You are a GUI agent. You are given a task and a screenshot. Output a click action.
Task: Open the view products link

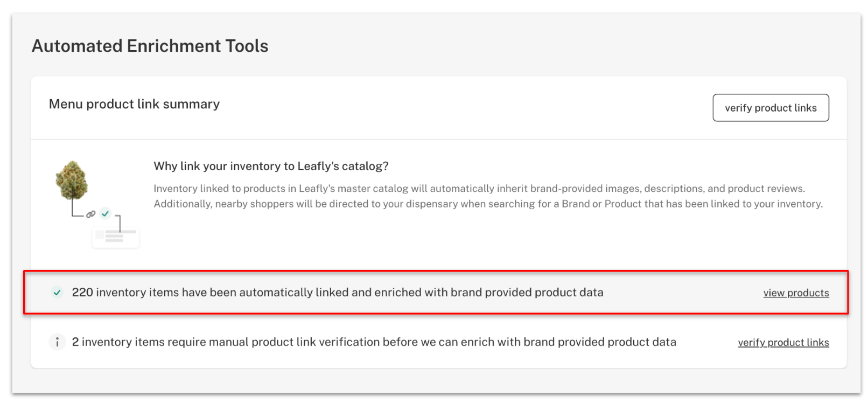[796, 293]
